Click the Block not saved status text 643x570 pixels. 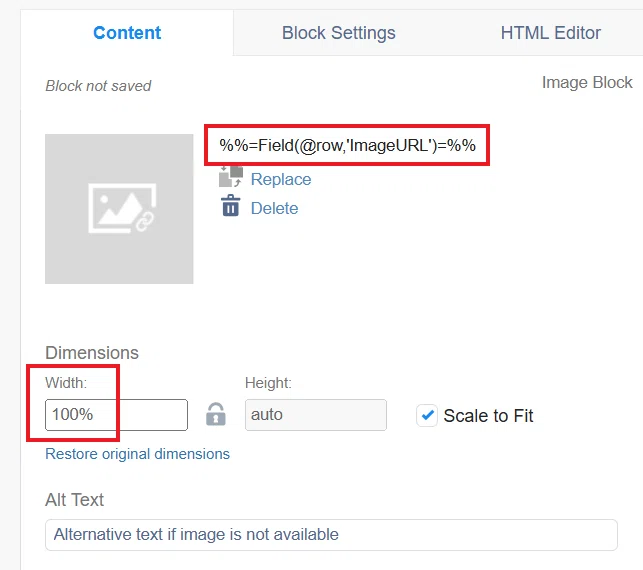tap(98, 86)
